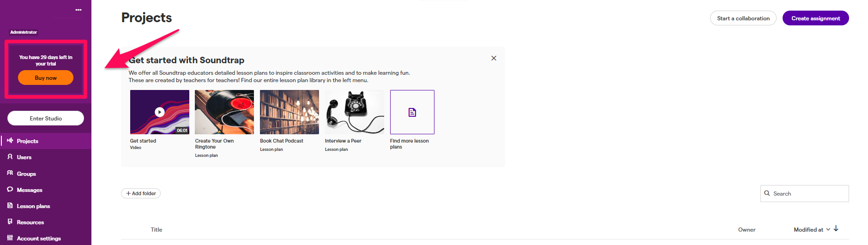Click the Resources icon in sidebar

pyautogui.click(x=10, y=221)
